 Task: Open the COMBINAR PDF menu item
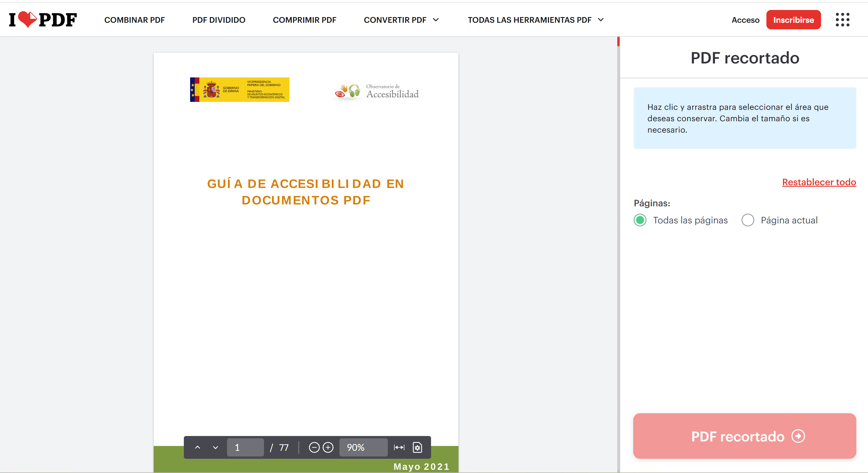134,20
